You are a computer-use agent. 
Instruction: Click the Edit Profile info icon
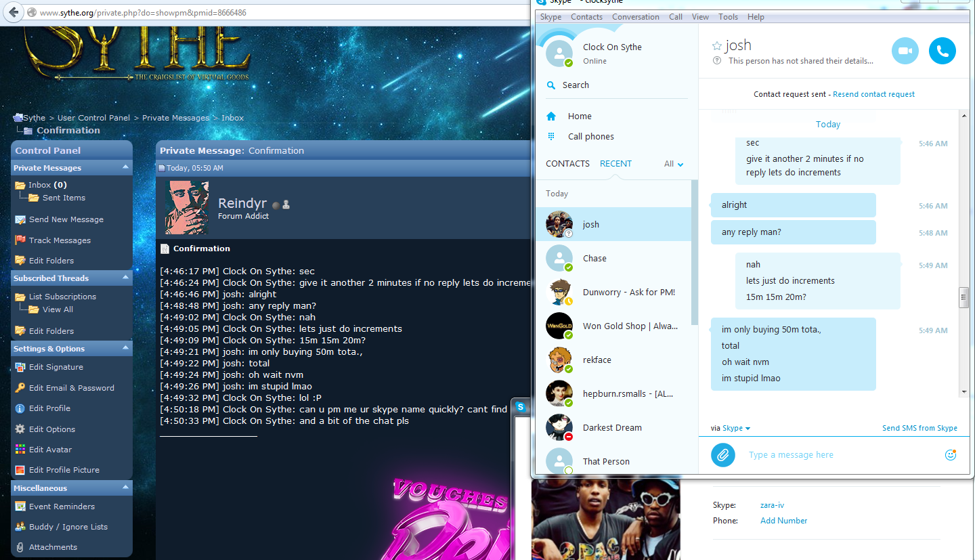click(x=20, y=408)
